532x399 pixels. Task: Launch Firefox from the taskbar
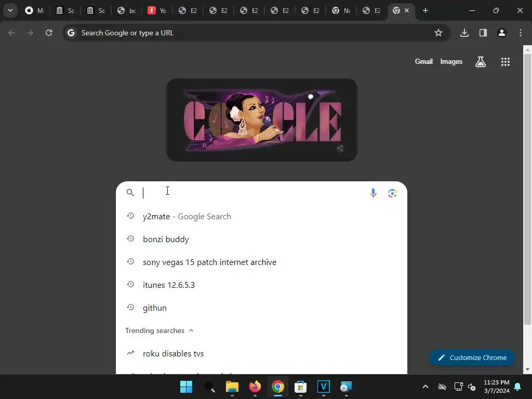coord(255,387)
